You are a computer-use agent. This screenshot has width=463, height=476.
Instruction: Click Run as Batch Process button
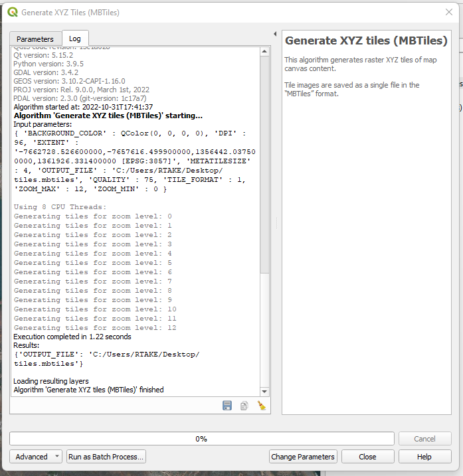[x=106, y=457]
